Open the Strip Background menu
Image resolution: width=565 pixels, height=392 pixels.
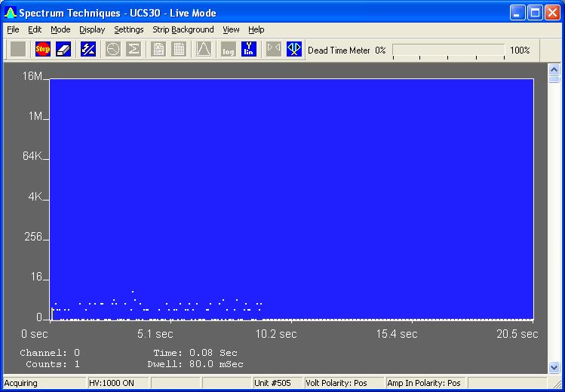pyautogui.click(x=183, y=29)
